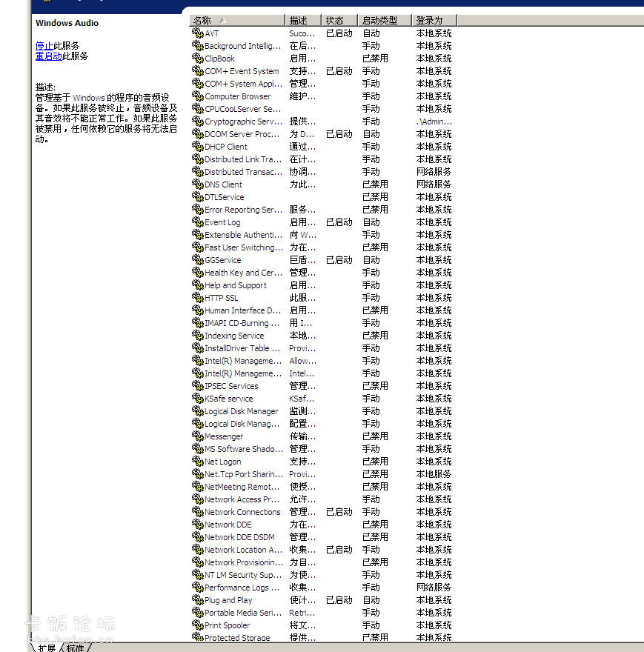This screenshot has width=644, height=652.
Task: Click 本地服务 login value in Net.Tcp Port row
Action: pyautogui.click(x=434, y=474)
